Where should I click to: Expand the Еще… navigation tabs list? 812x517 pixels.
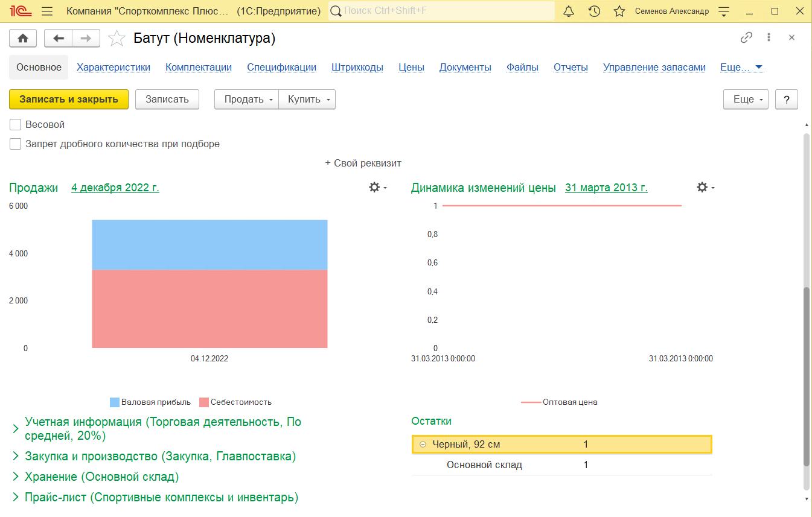742,68
